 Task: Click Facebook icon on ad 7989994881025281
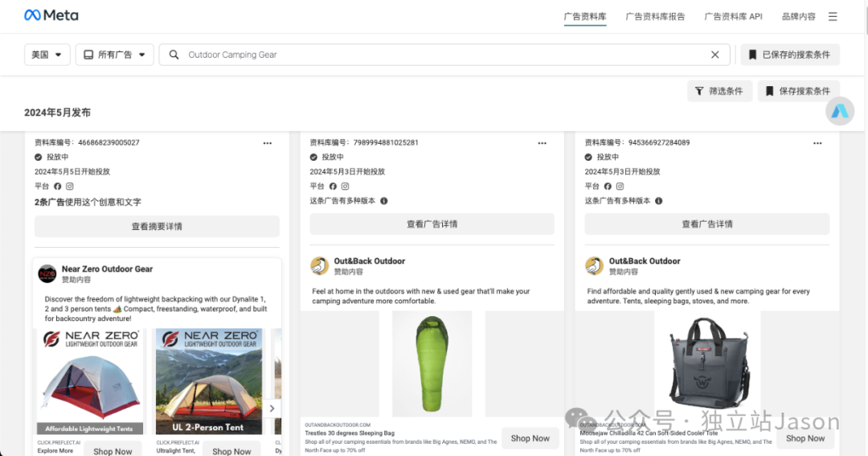pyautogui.click(x=333, y=186)
